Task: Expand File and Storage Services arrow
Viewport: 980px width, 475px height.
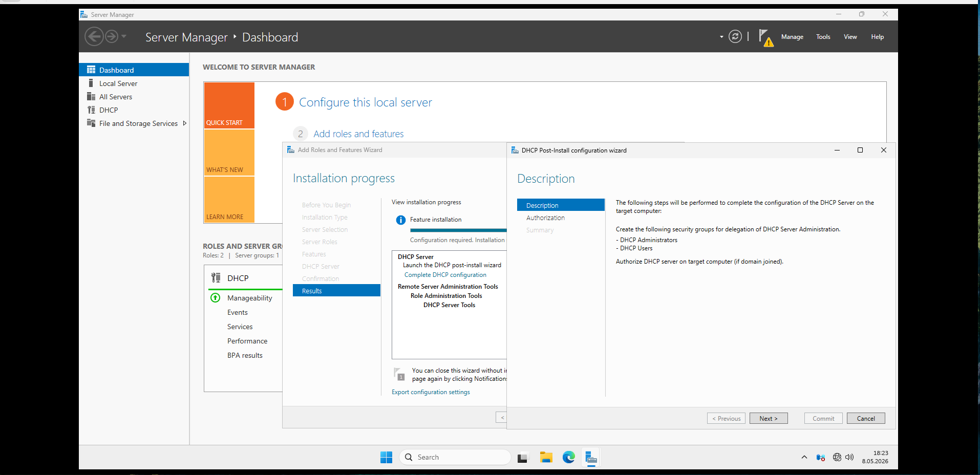Action: pyautogui.click(x=184, y=123)
